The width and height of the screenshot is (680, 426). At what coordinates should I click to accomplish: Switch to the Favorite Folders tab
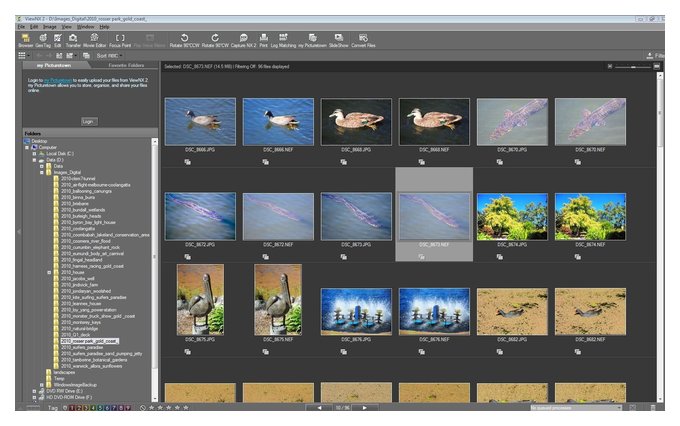click(126, 65)
